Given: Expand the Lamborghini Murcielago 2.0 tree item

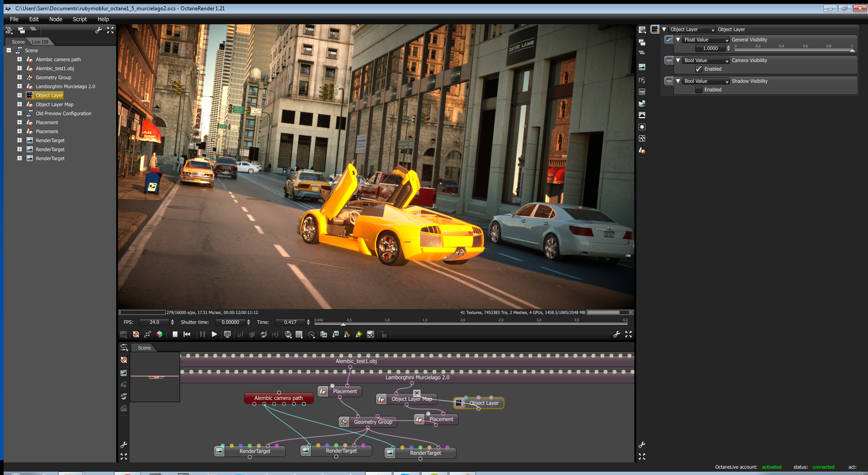Looking at the screenshot, I should click(19, 86).
